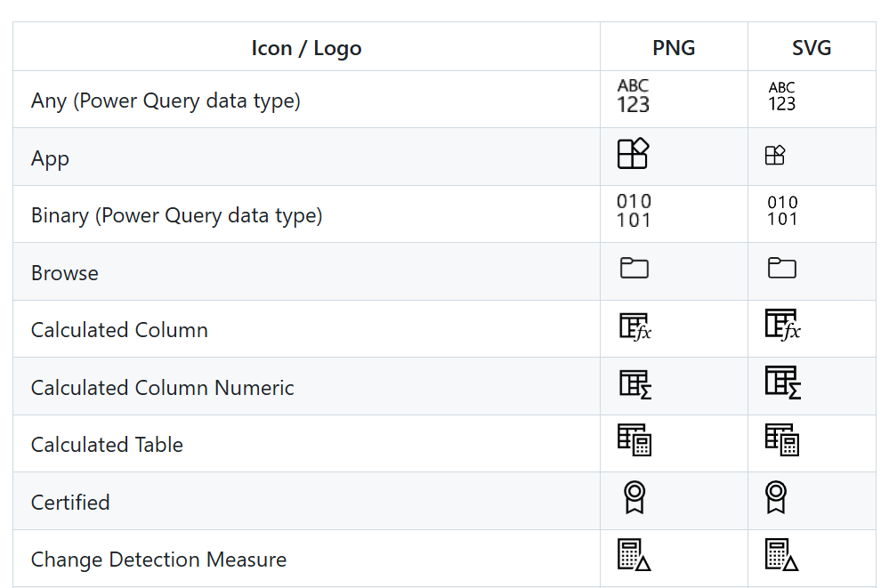889x588 pixels.
Task: Click the Change Detection Measure PNG icon
Action: (634, 555)
